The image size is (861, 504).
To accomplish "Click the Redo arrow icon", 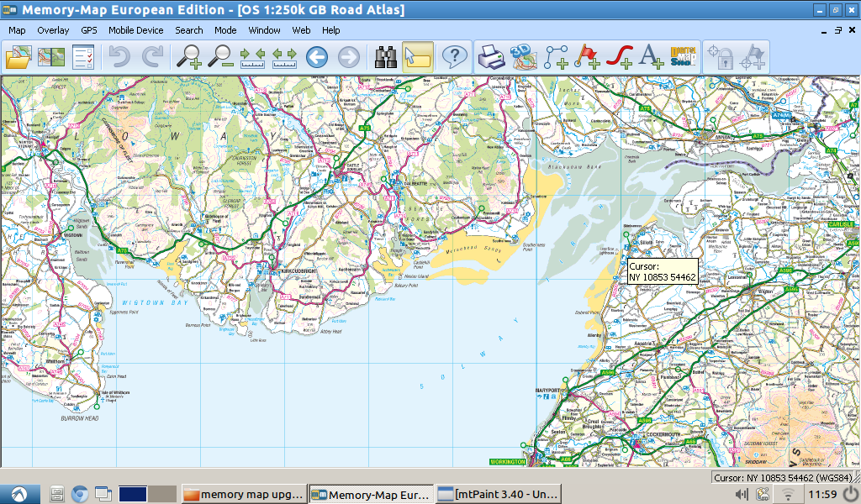I will (152, 57).
